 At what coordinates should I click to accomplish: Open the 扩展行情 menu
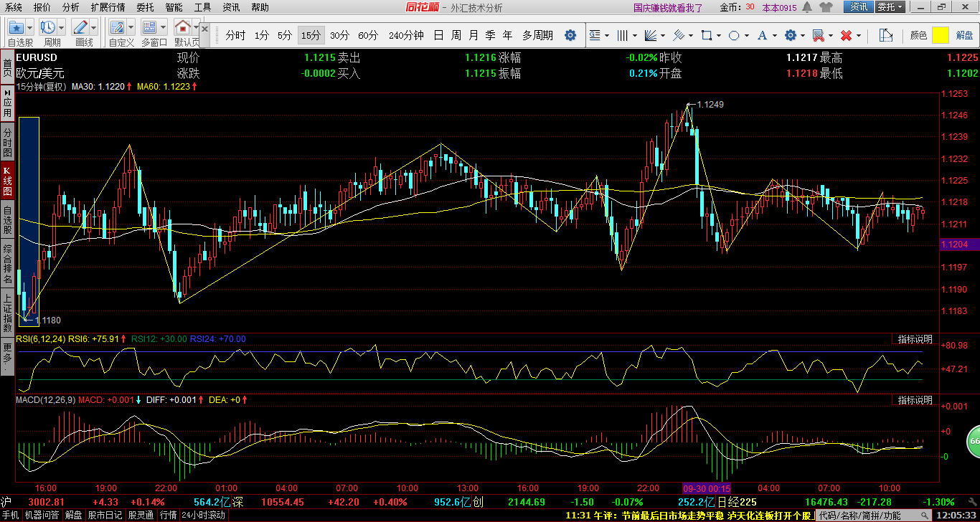[x=108, y=7]
